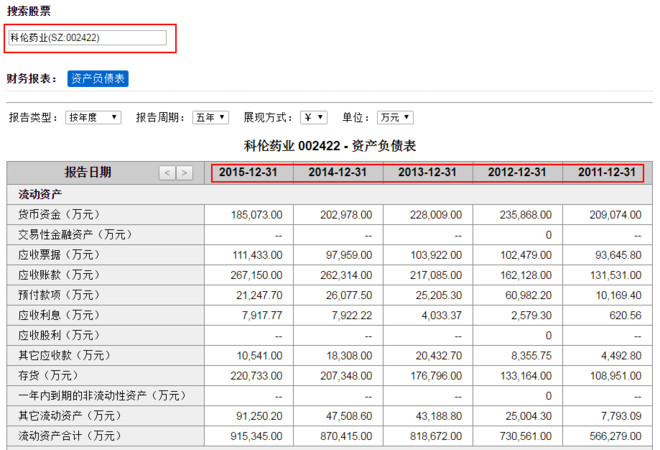
Task: Click the value 91,250.20
Action: click(x=259, y=416)
